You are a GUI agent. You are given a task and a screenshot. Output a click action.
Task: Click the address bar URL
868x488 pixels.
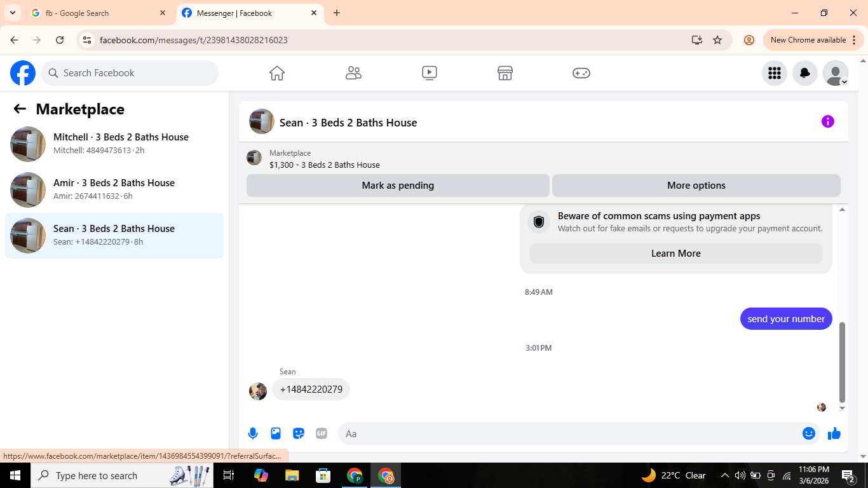(x=194, y=40)
